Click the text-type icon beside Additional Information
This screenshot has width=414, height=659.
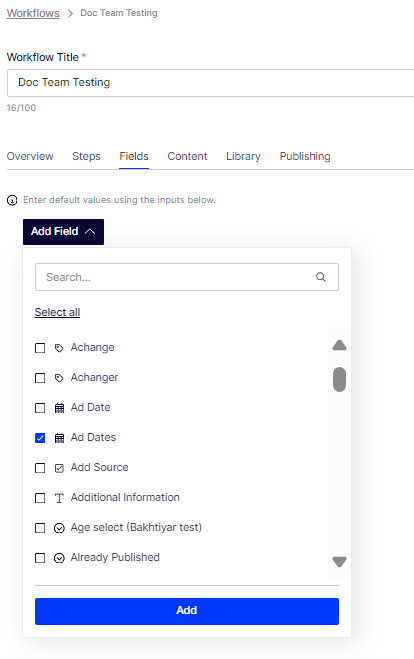pos(59,498)
